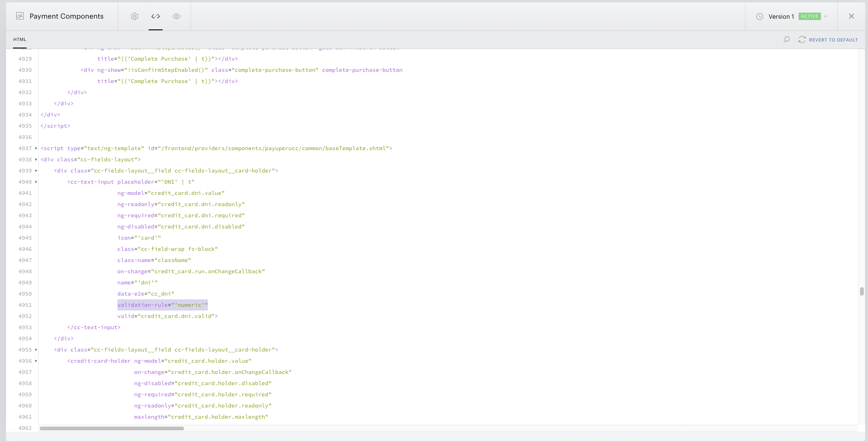Viewport: 868px width, 442px height.
Task: Close the Payment Components editor
Action: click(851, 16)
